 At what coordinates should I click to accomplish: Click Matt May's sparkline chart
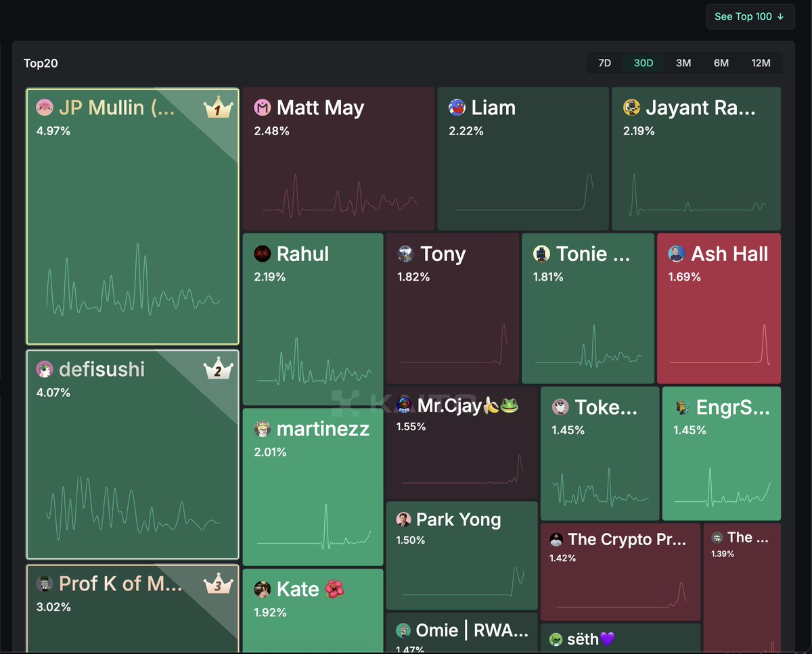pos(339,197)
